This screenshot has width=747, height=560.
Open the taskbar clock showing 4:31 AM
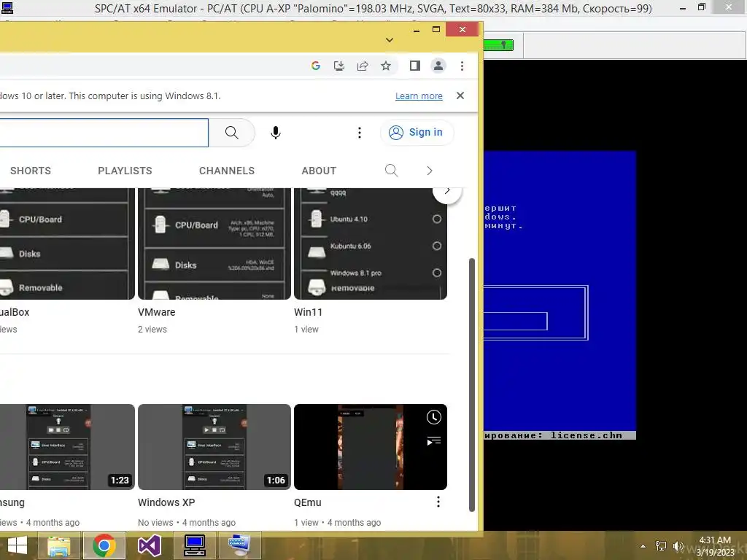point(715,546)
